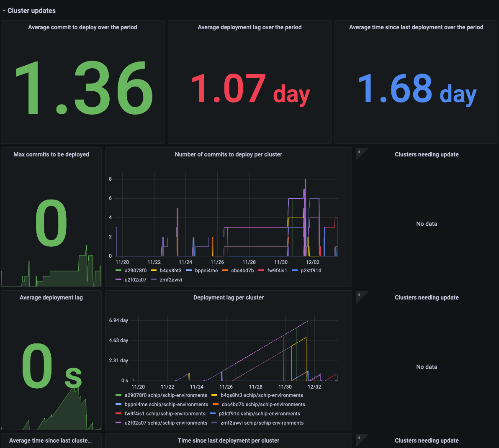The height and width of the screenshot is (448, 499).
Task: Click info icon beside Number of commits chart
Action: click(x=359, y=151)
